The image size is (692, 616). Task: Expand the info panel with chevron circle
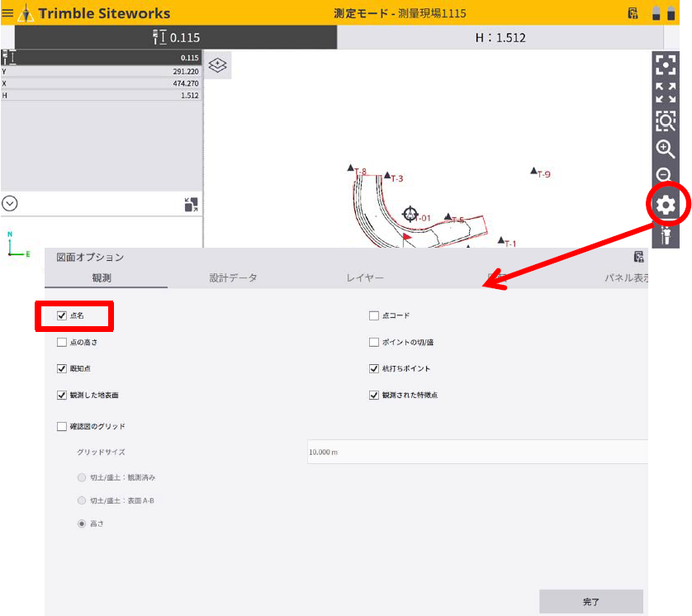click(11, 203)
